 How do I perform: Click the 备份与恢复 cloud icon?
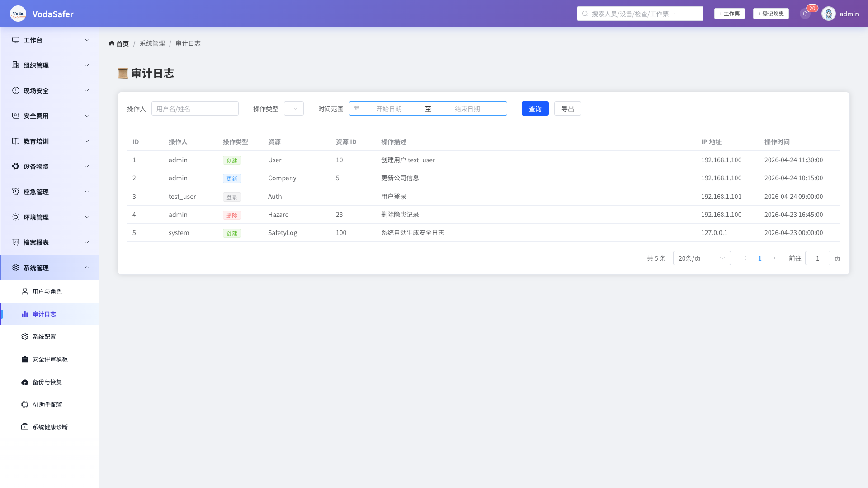pos(25,382)
